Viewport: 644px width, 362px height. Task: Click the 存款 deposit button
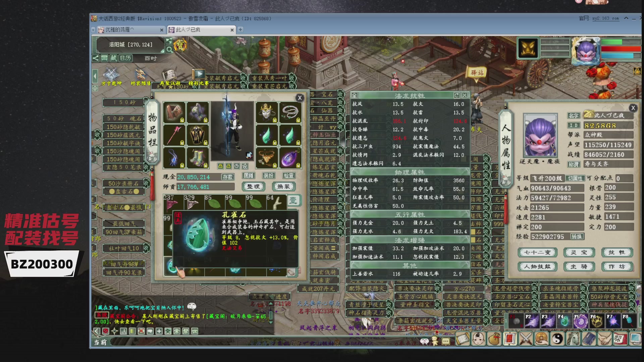pos(227,177)
